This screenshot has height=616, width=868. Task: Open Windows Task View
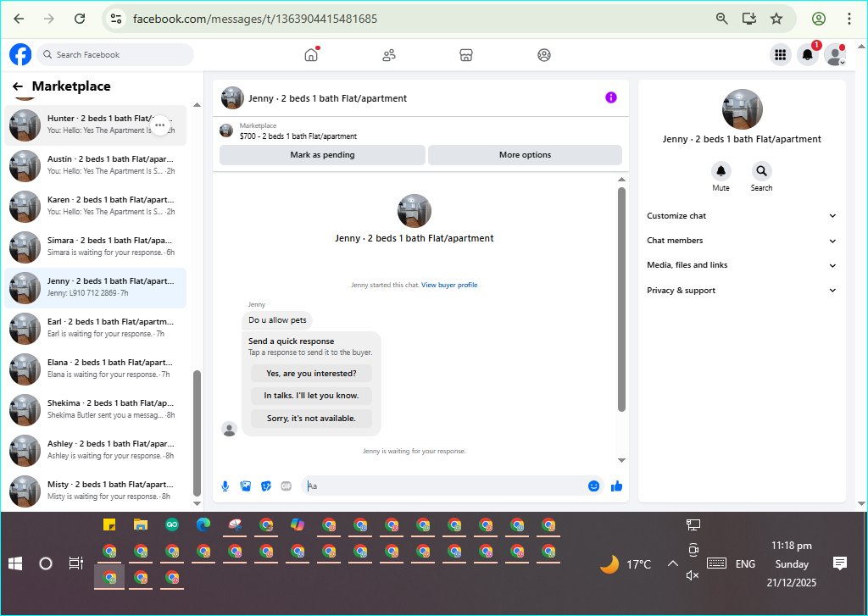75,563
